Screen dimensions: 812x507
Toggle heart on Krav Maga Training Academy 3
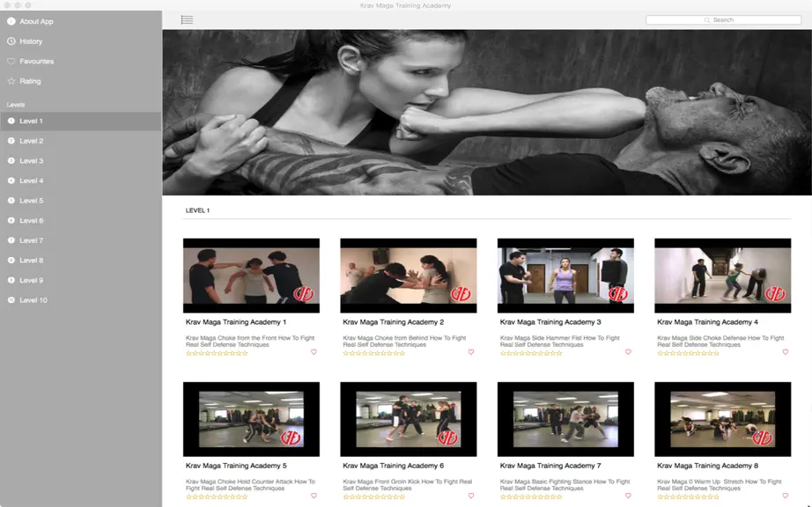(x=628, y=352)
